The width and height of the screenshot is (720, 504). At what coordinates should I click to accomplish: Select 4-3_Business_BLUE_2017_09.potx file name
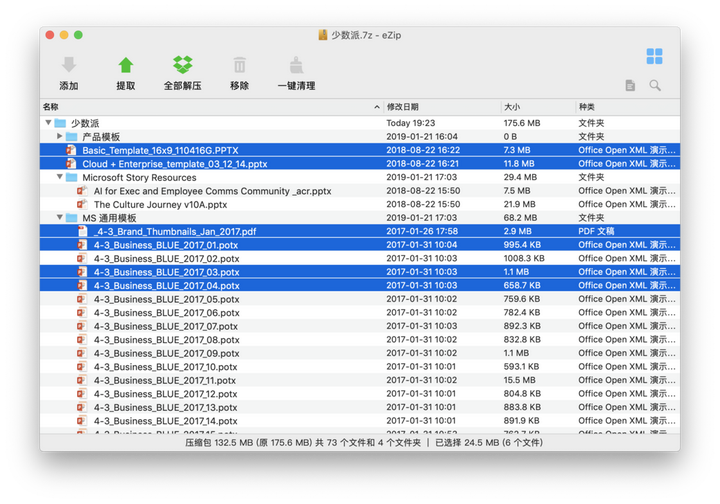[167, 353]
